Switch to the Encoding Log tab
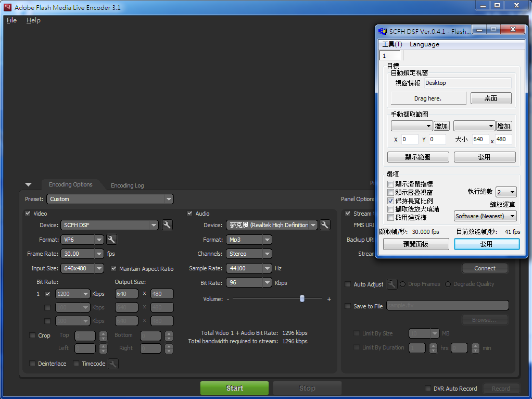Viewport: 532px width, 399px height. pyautogui.click(x=127, y=185)
